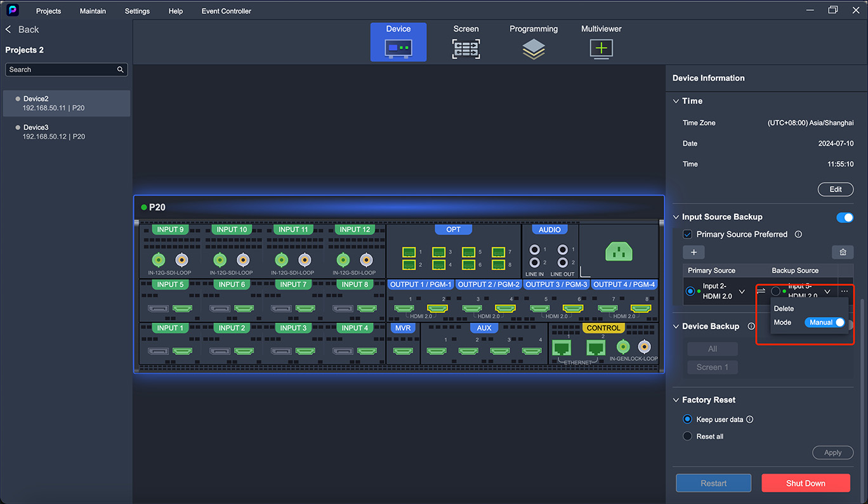Viewport: 868px width, 504px height.
Task: Select Device2 in the project list
Action: (66, 103)
